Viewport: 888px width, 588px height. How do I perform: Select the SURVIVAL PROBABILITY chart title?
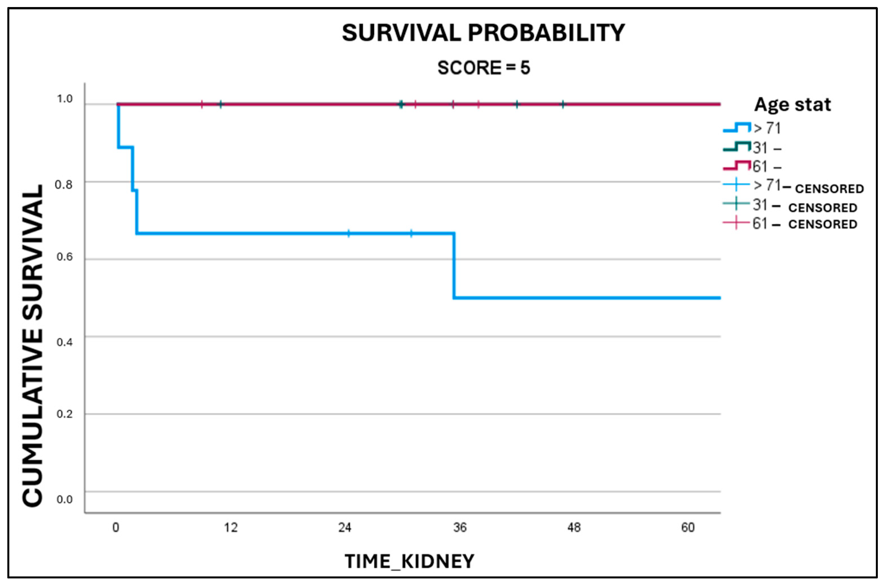pyautogui.click(x=483, y=33)
